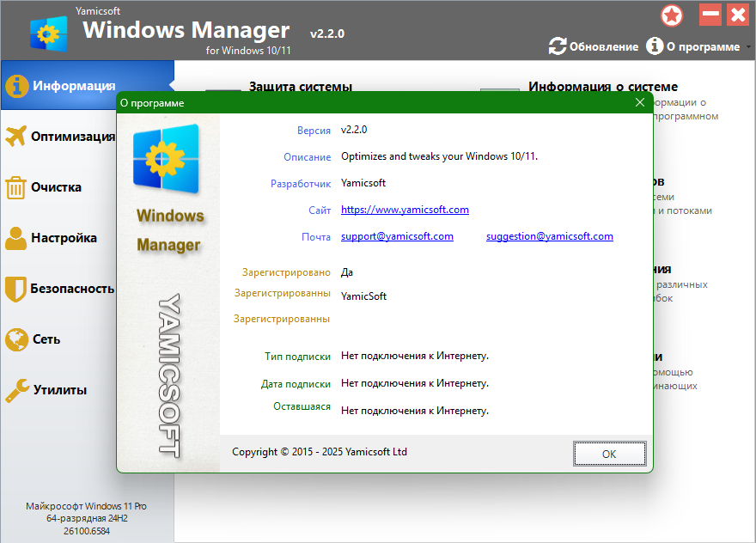Open the Утилиты section
756x543 pixels.
point(60,390)
